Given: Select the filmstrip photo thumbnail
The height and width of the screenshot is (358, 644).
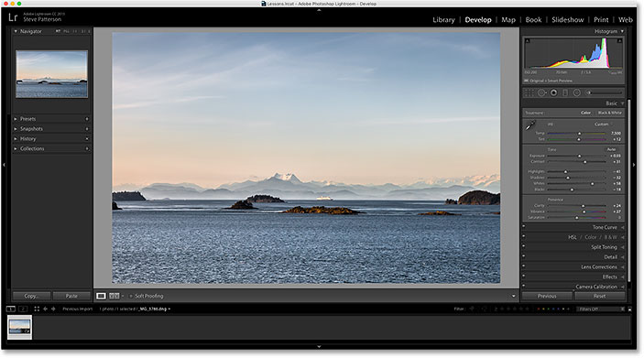Looking at the screenshot, I should (20, 327).
